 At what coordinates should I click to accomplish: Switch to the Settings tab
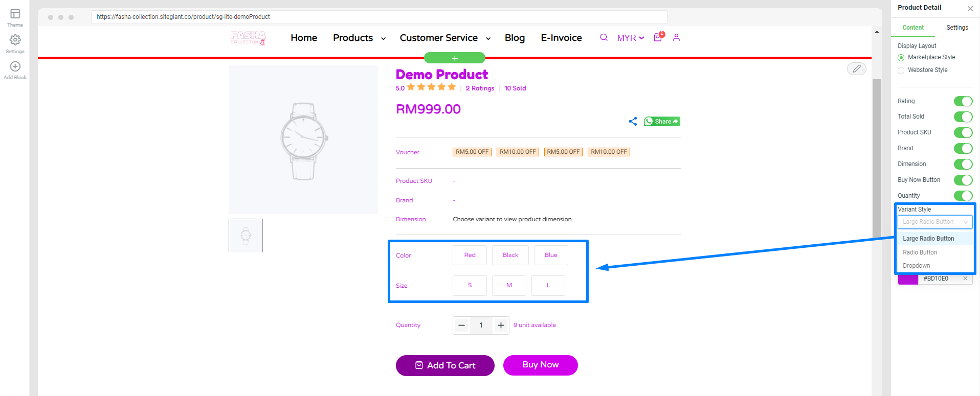(x=957, y=28)
